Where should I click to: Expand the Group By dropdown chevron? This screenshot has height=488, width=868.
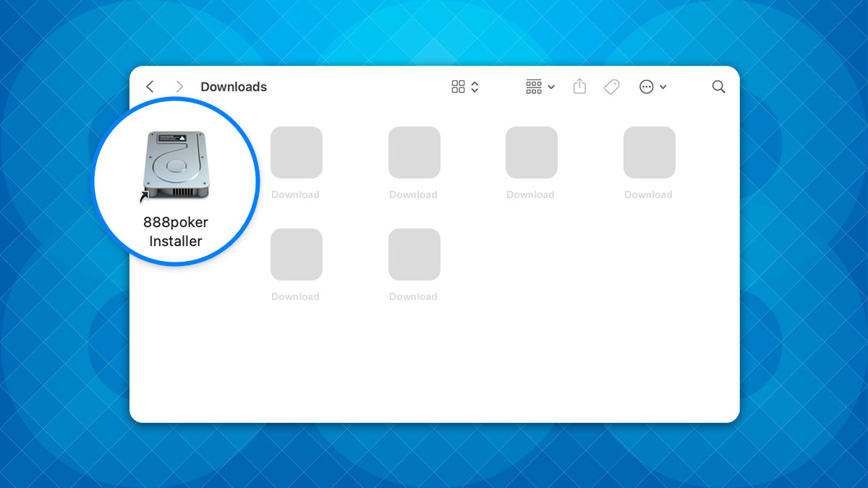[x=551, y=87]
